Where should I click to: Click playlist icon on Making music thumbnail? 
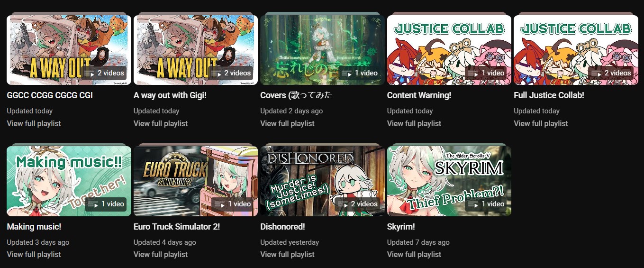[93, 204]
